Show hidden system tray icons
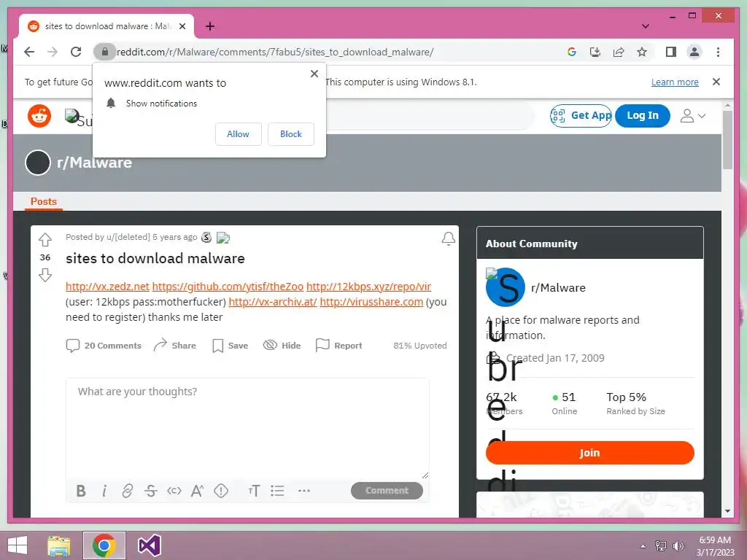Screen dimensions: 747x560 pyautogui.click(x=643, y=545)
